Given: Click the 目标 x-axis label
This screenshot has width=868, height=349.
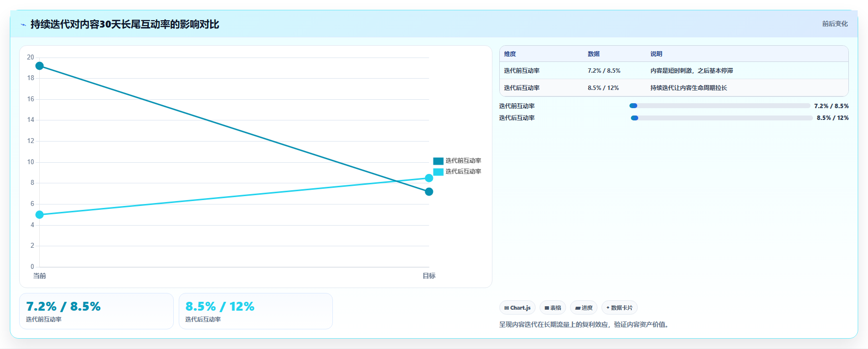Looking at the screenshot, I should click(429, 276).
